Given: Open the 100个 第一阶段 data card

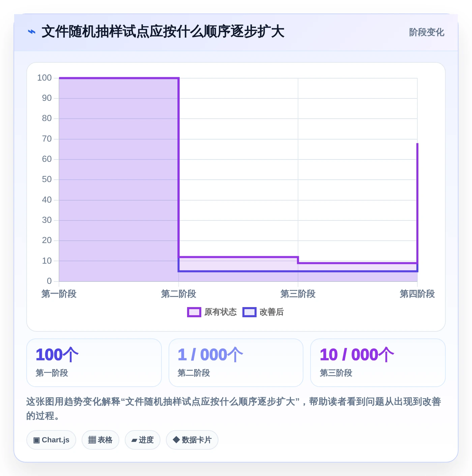Looking at the screenshot, I should click(x=94, y=363).
